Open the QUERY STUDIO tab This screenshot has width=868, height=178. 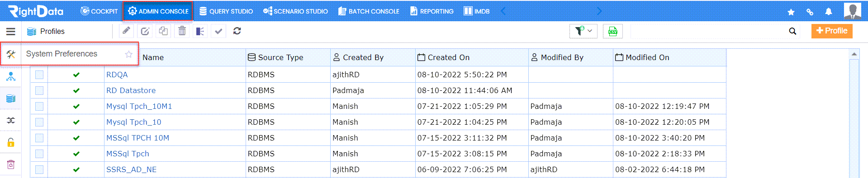coord(226,11)
